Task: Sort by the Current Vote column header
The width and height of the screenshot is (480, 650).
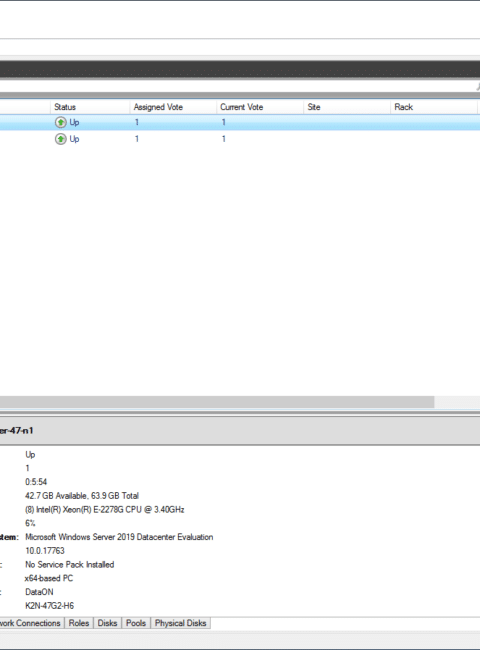Action: tap(260, 107)
